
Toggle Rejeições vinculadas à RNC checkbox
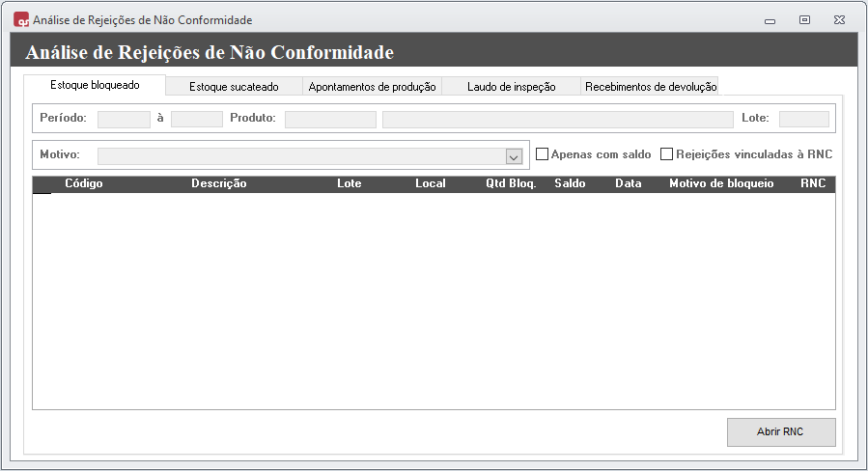(x=667, y=153)
